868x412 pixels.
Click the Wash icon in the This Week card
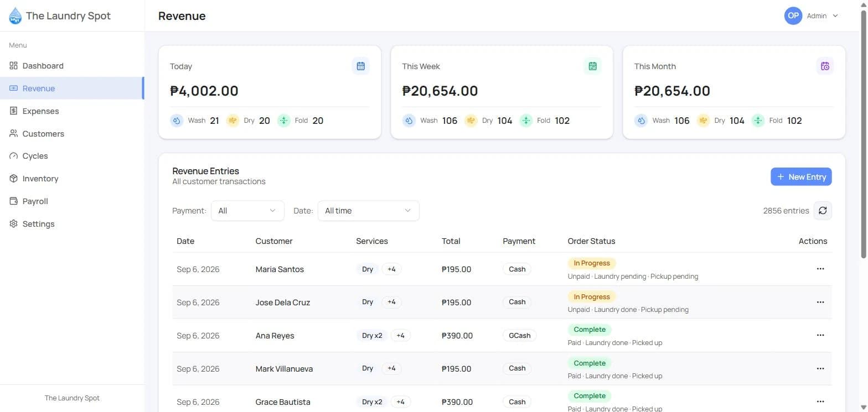tap(409, 121)
